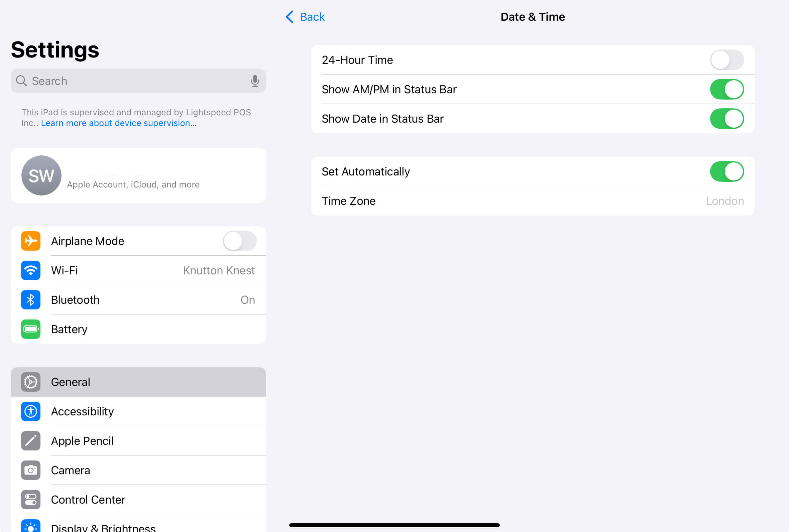Screen dimensions: 789x532
Task: Click the Wi-Fi icon in the sidebar
Action: tap(30, 270)
